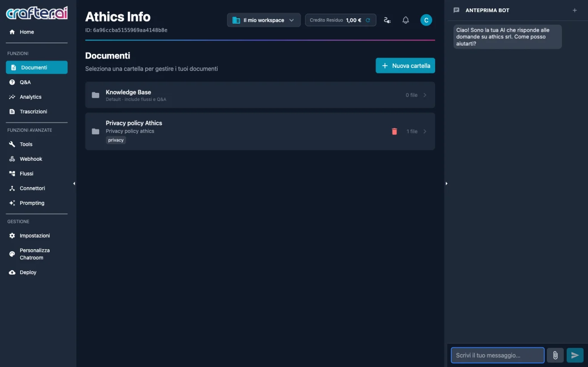This screenshot has height=367, width=588.
Task: Click the '1 file' count text
Action: tap(412, 131)
